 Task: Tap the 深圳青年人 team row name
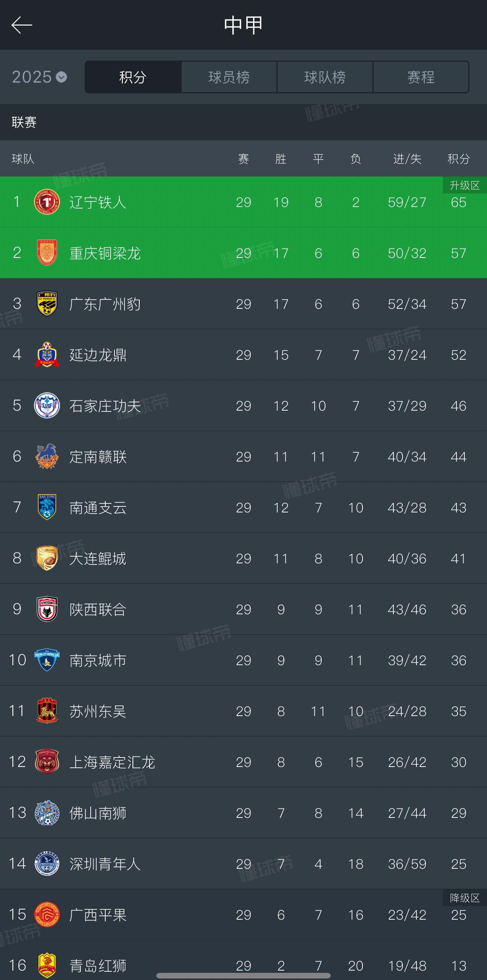[x=105, y=864]
